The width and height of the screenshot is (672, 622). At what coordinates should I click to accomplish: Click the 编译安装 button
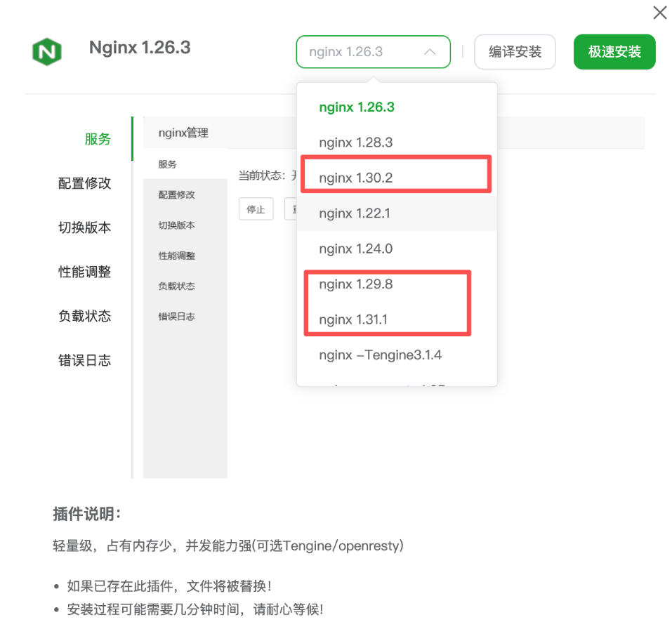point(515,52)
